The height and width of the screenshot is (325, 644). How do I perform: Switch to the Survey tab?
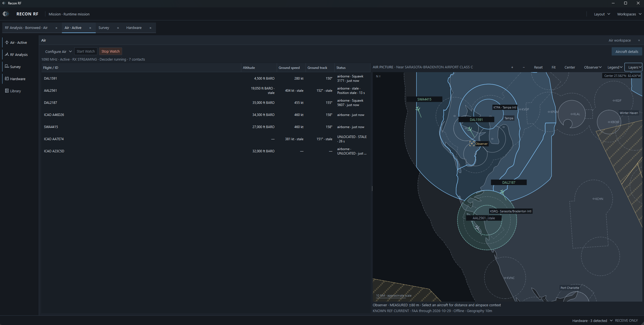point(104,28)
